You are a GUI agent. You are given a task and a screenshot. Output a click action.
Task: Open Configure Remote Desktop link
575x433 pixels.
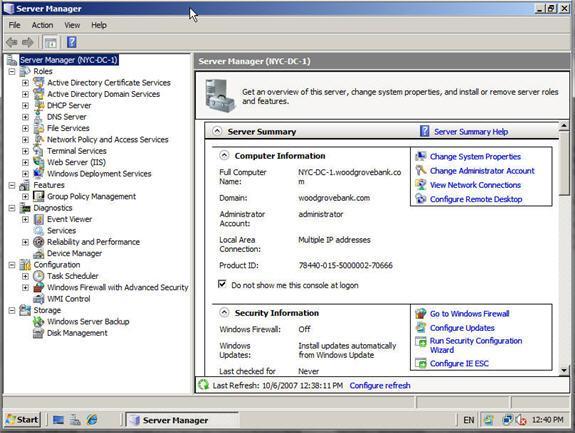point(476,199)
